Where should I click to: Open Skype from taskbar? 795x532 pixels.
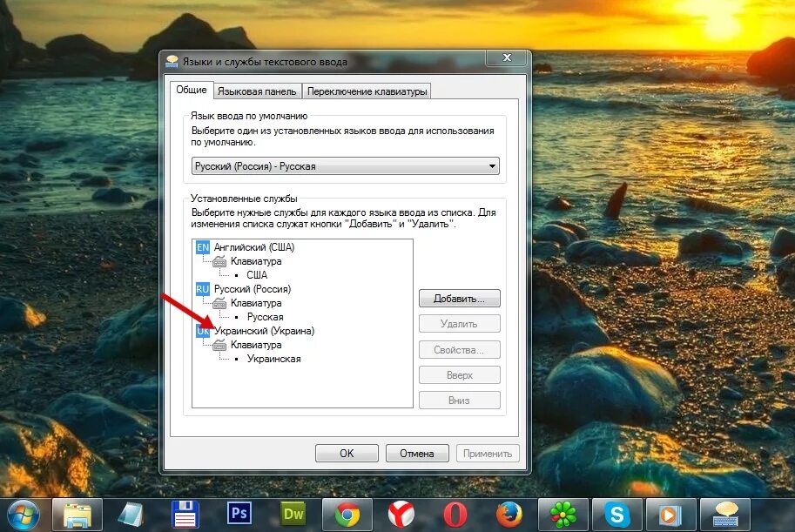coord(617,515)
